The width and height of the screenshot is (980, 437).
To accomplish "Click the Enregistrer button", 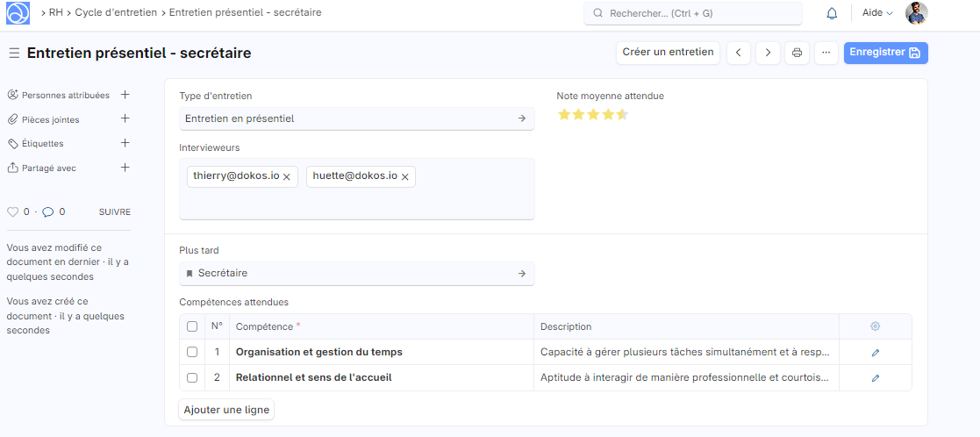I will pos(884,53).
